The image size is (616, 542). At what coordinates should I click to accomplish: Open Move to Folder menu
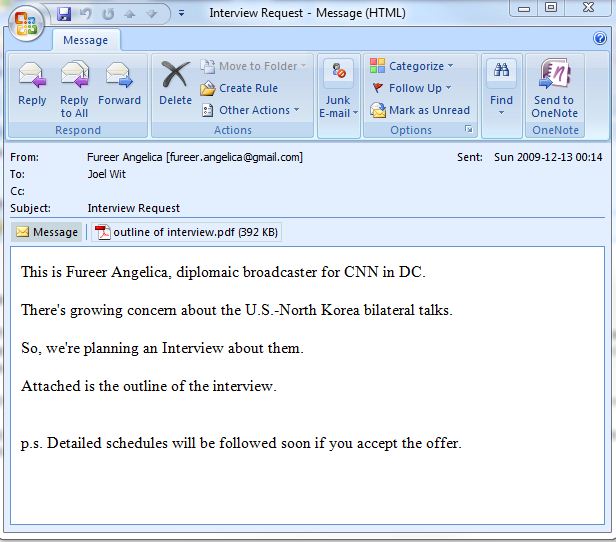253,66
